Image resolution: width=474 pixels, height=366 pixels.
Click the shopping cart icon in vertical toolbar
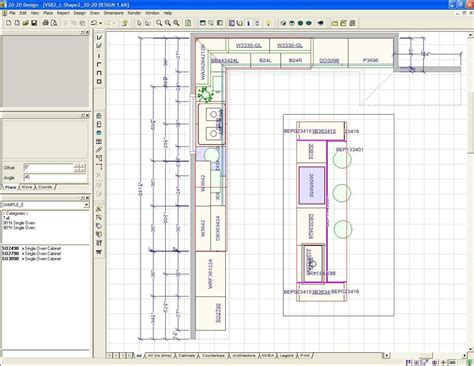pyautogui.click(x=99, y=252)
